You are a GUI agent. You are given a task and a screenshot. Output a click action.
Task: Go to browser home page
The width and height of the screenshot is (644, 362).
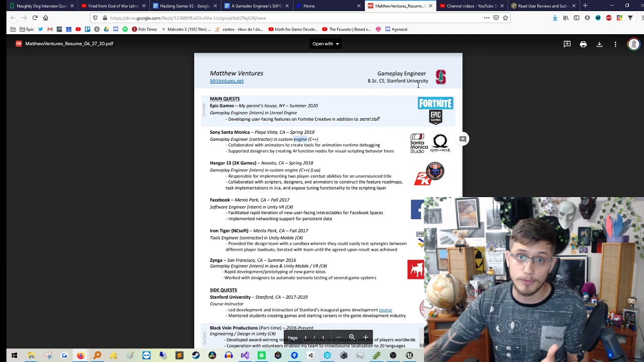pos(46,18)
